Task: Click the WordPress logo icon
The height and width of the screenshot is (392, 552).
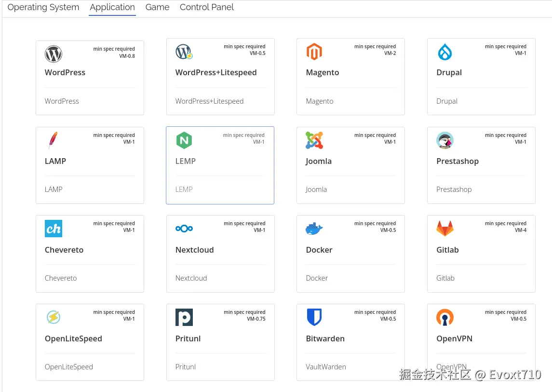Action: [x=54, y=54]
